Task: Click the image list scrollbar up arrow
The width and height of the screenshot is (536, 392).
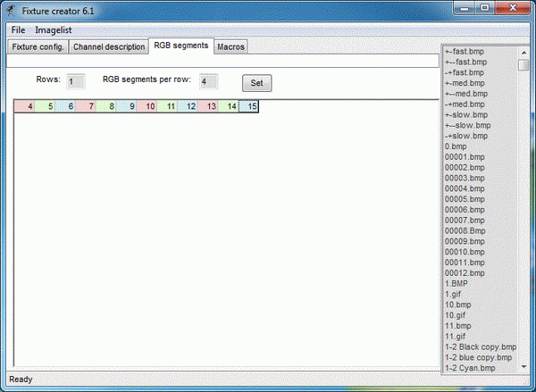Action: pos(523,52)
